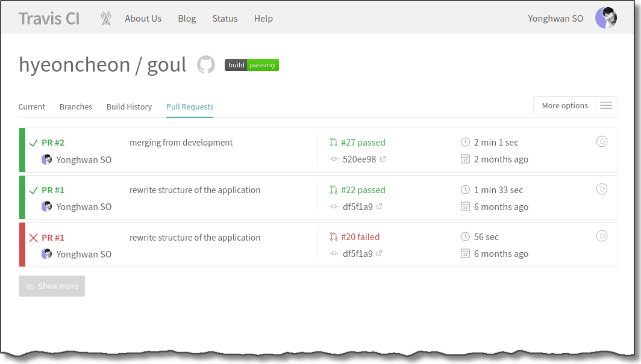
Task: Expand the More options dropdown
Action: point(564,106)
